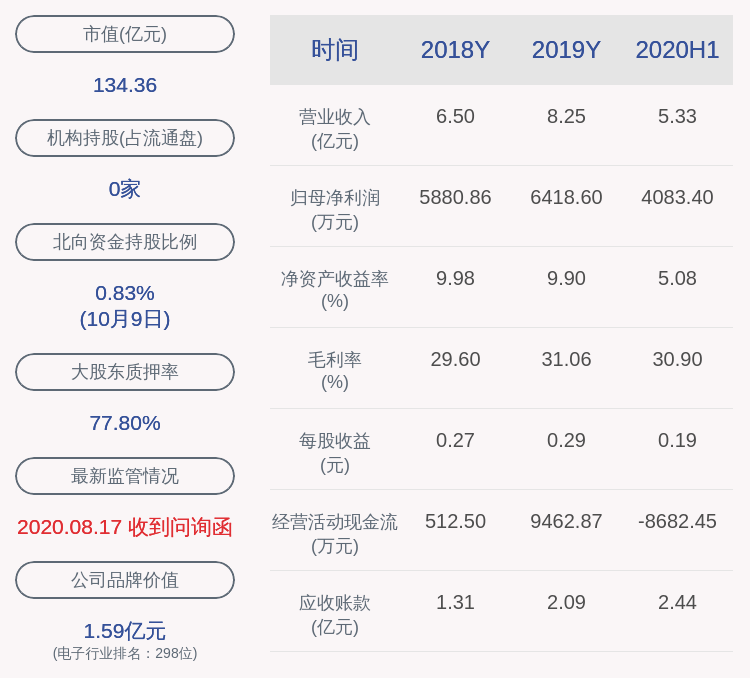Select the 毛利率 (%) row label
The image size is (750, 678).
[x=335, y=371]
